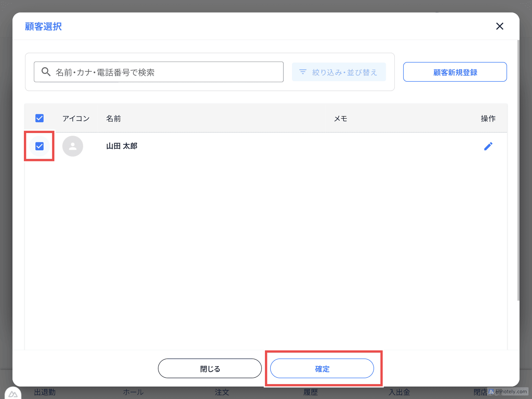Toggle the select-all checkbox in header
The image size is (532, 399).
pyautogui.click(x=39, y=118)
